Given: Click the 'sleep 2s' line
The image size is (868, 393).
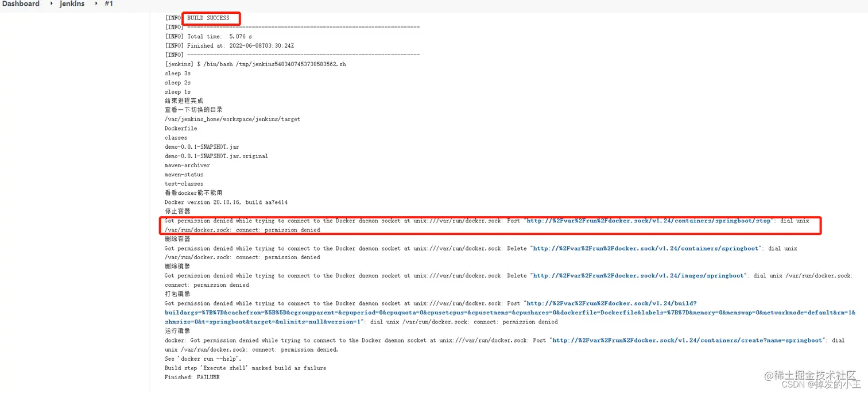Looking at the screenshot, I should pos(177,83).
